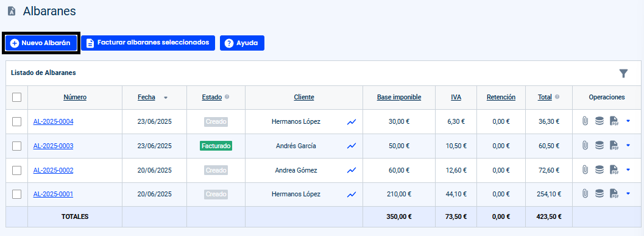Viewport: 644px width, 236px height.
Task: Open trend chart for Andrea Gómez
Action: tap(352, 170)
